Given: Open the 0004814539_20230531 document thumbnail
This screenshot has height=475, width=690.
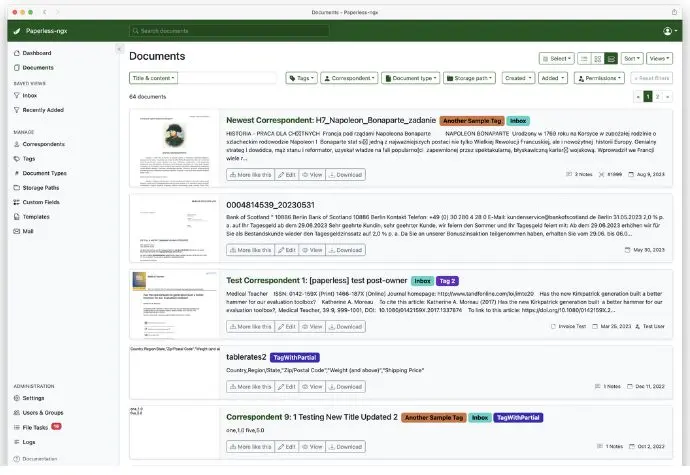Looking at the screenshot, I should [174, 228].
